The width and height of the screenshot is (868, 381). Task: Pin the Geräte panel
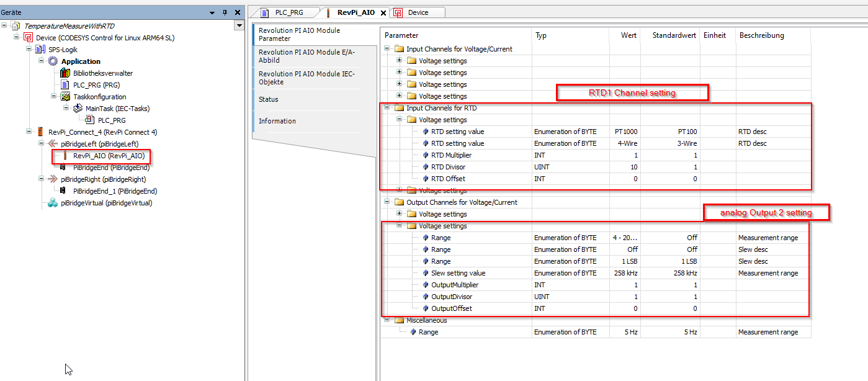point(226,12)
